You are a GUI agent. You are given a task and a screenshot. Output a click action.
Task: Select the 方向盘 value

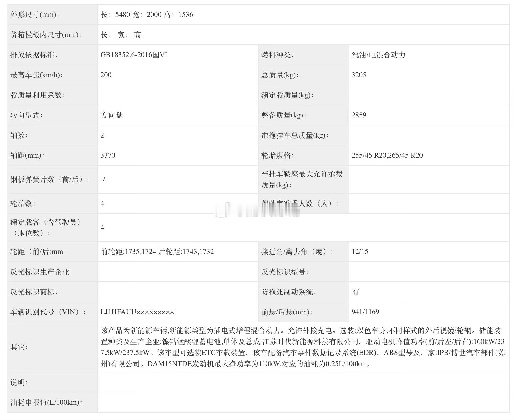pos(111,115)
